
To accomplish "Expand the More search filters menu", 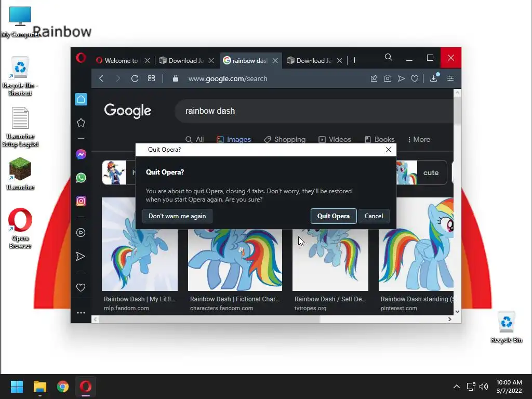I will pyautogui.click(x=419, y=139).
